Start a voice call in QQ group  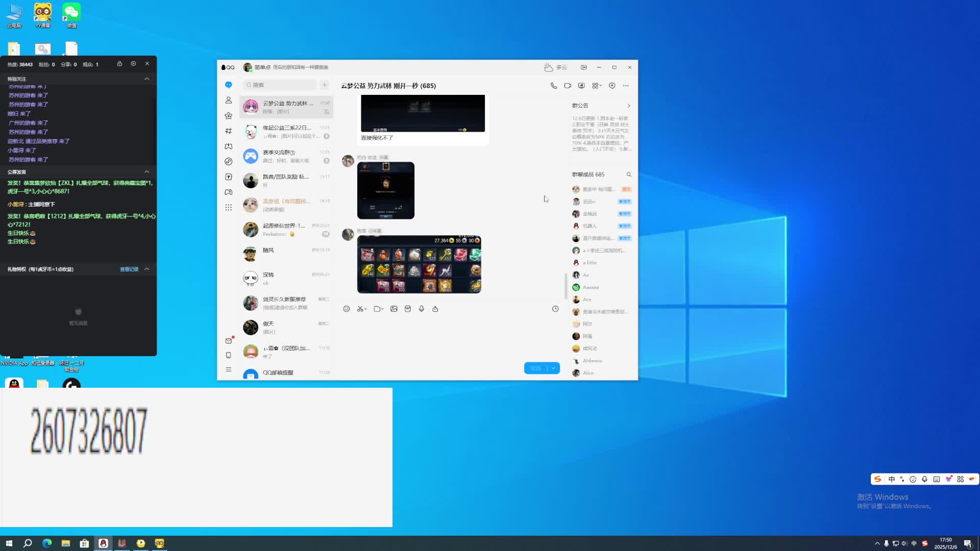point(554,86)
